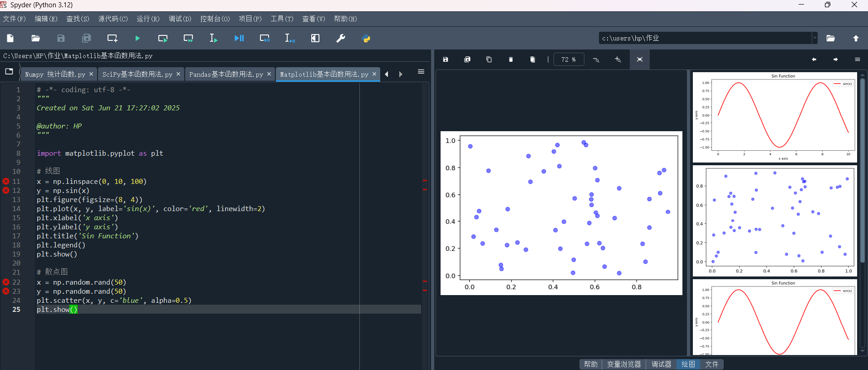The height and width of the screenshot is (370, 868).
Task: Run the current cell
Action: point(163,38)
